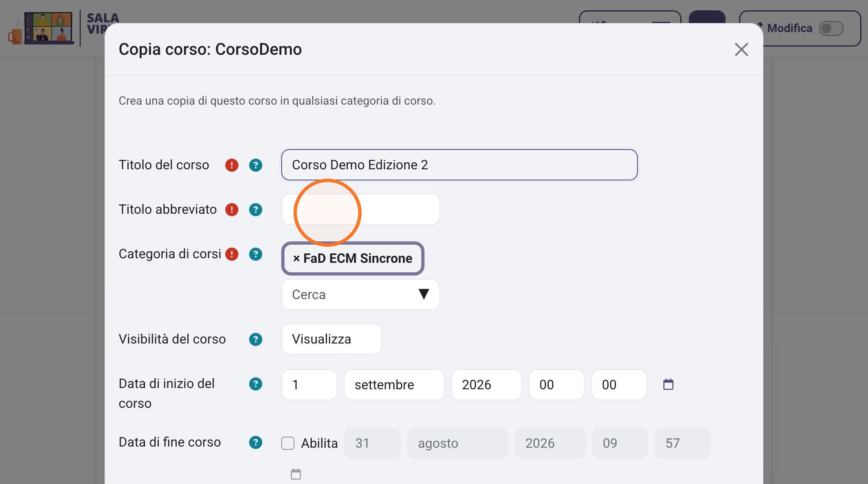Open start month dropdown showing settembre

(x=394, y=385)
